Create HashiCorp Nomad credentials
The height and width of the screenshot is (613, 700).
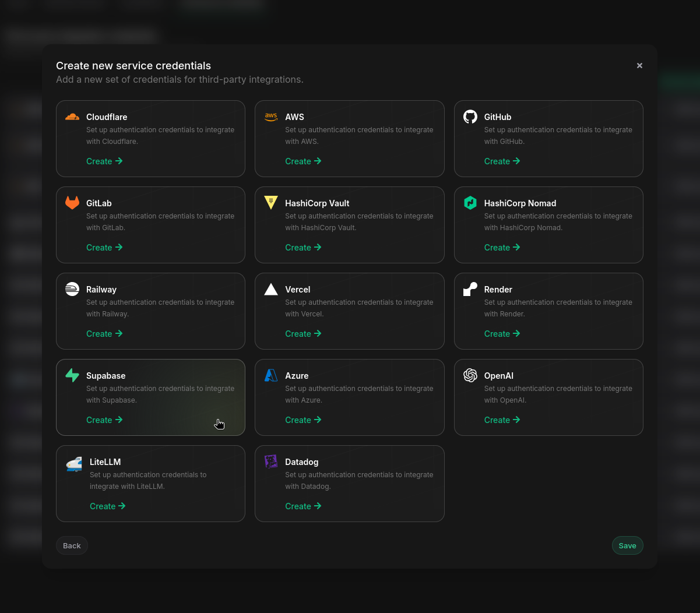pyautogui.click(x=502, y=248)
